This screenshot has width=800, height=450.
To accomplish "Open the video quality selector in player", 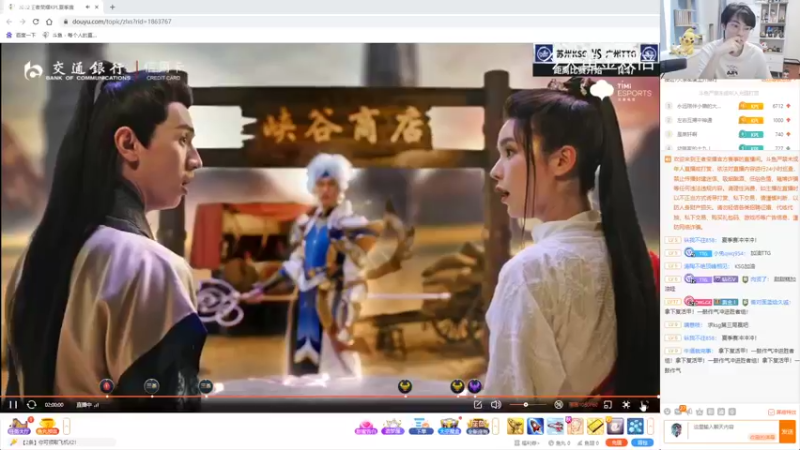I will (x=583, y=405).
